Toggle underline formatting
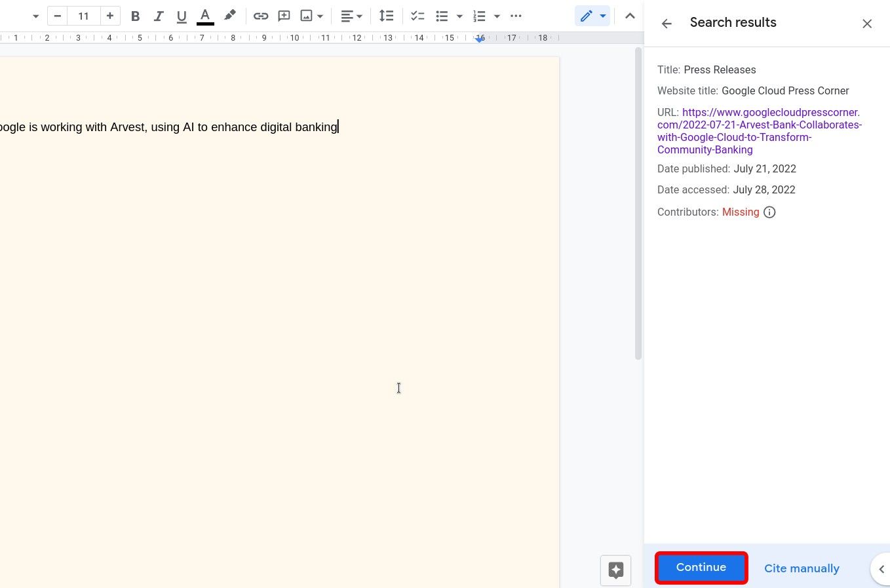This screenshot has width=890, height=588. point(181,16)
